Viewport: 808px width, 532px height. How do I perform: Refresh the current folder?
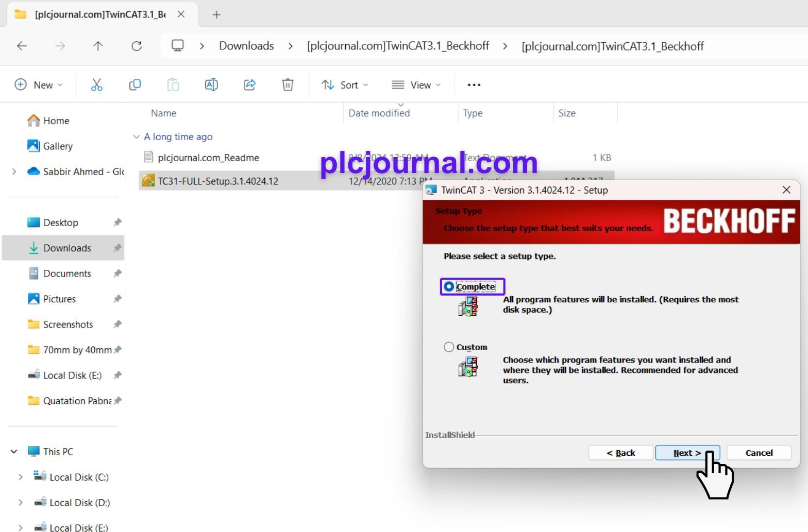coord(137,46)
